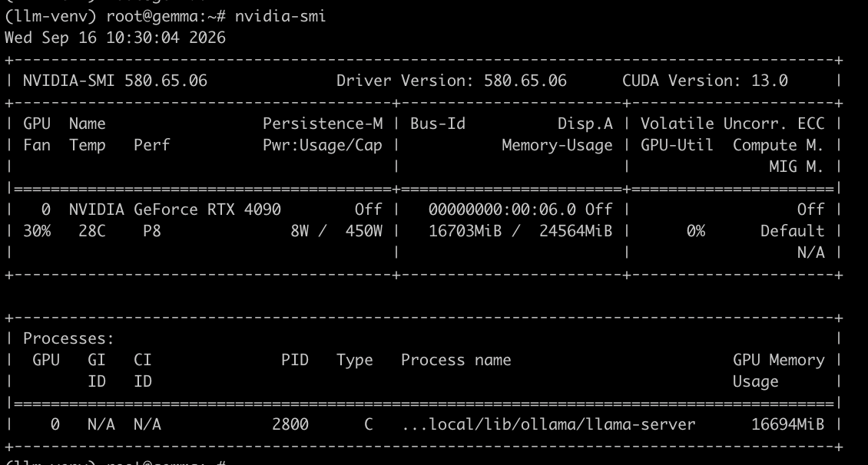
Task: Click the bus id 00000000:00:06.0
Action: [502, 209]
